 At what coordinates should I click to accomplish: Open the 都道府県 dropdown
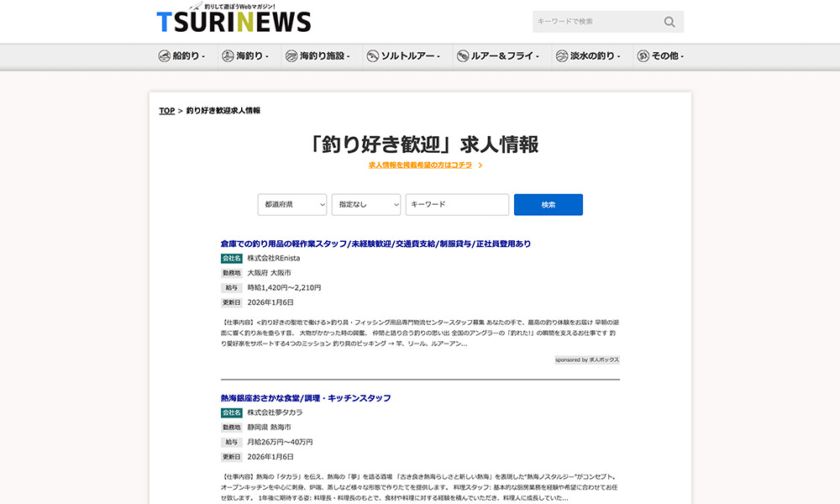coord(291,204)
